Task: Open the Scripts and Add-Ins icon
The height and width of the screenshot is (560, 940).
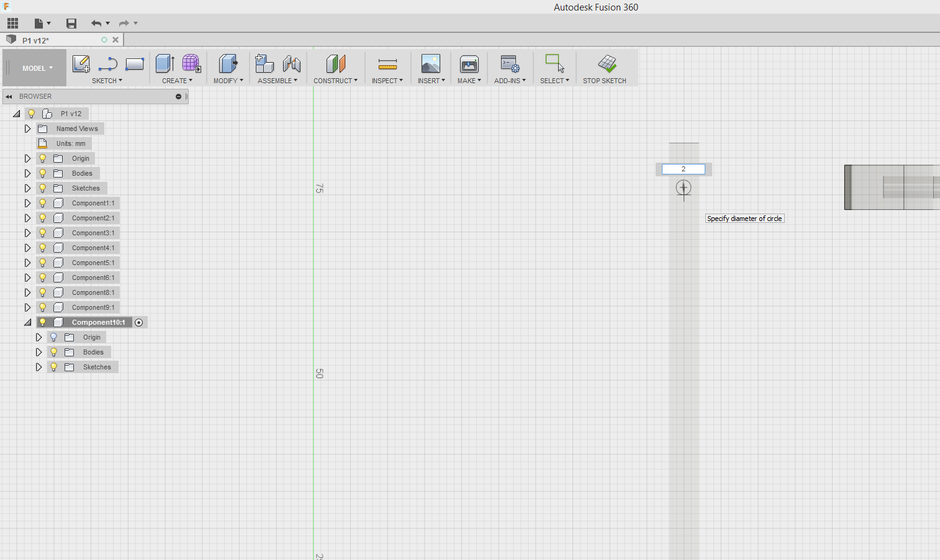Action: [x=510, y=63]
